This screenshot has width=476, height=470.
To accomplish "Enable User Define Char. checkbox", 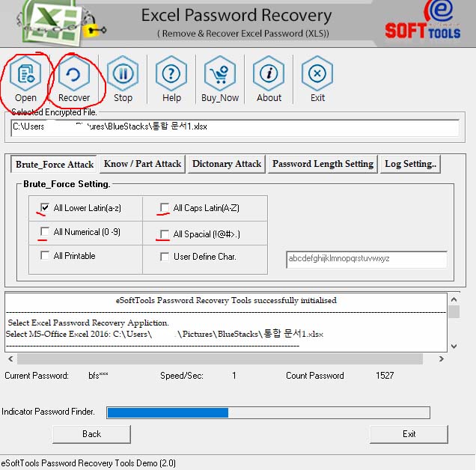I will (165, 257).
